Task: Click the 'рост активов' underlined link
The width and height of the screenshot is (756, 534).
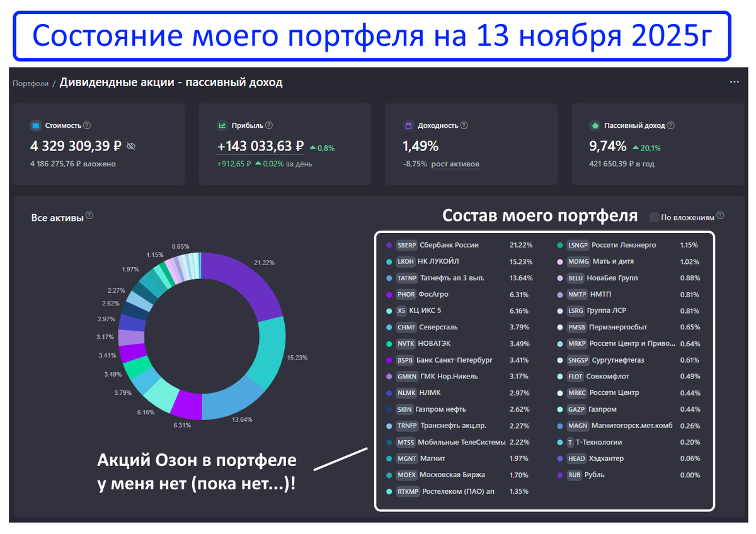Action: [455, 164]
